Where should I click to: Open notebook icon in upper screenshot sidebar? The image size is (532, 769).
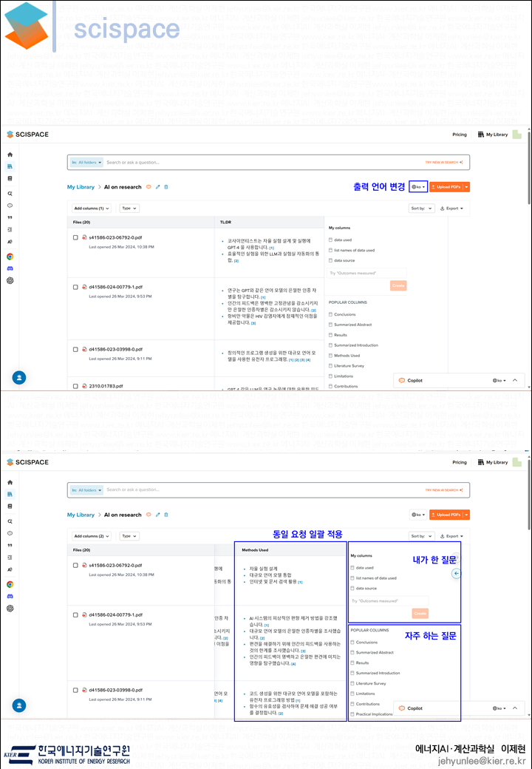[x=10, y=178]
